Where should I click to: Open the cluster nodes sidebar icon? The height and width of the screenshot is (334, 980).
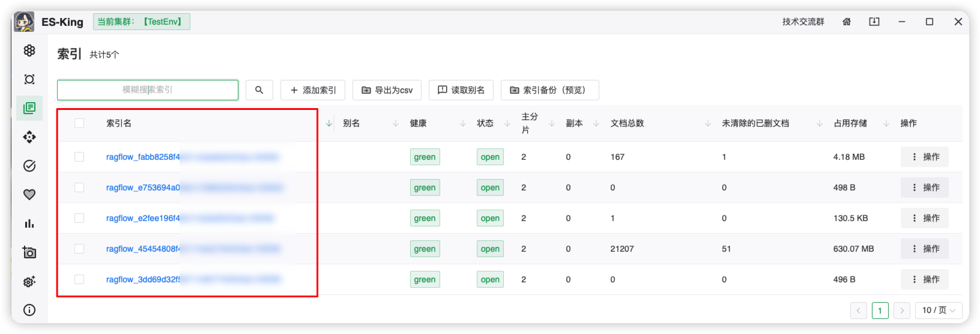pyautogui.click(x=29, y=50)
